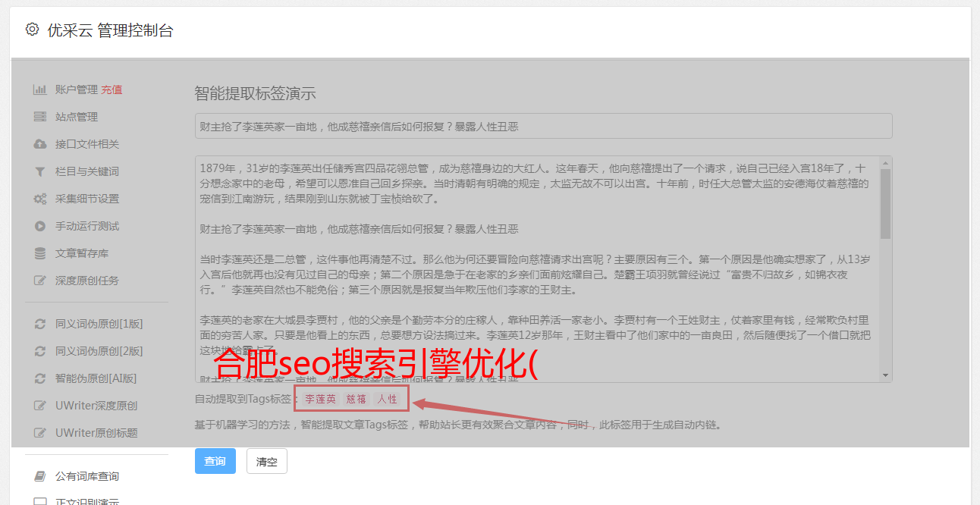
Task: Open 同义词伪原创[1版]
Action: click(x=99, y=324)
